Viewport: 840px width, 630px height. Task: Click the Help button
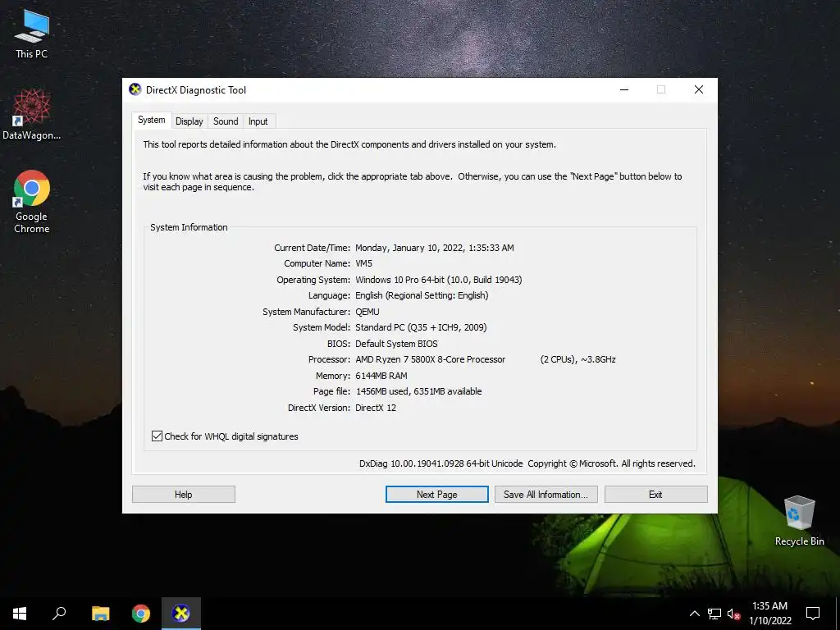point(183,495)
